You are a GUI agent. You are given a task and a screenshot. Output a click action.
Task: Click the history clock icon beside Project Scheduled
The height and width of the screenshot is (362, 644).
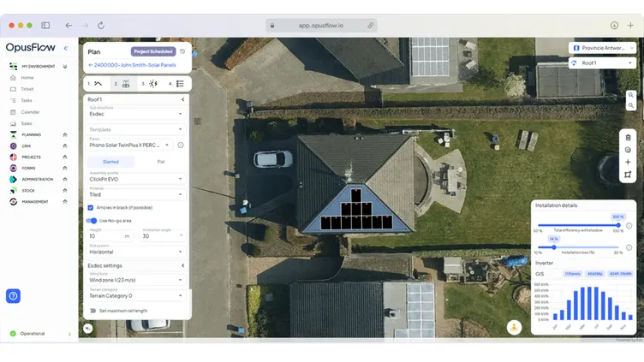click(182, 51)
